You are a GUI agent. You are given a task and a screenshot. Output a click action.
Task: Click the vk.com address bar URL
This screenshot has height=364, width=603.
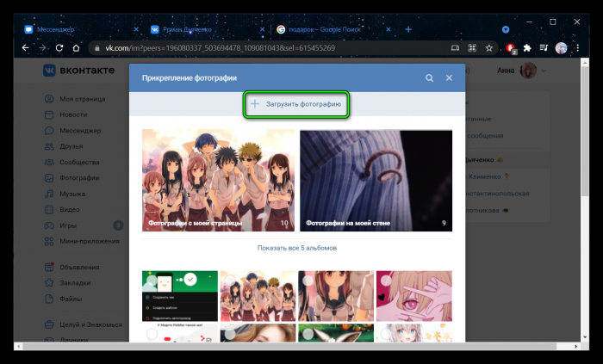click(220, 48)
